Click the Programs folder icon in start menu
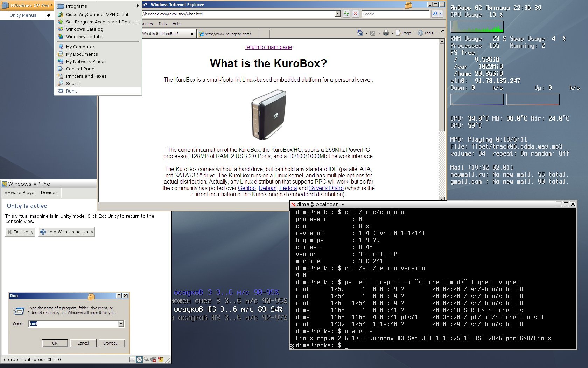 [61, 6]
